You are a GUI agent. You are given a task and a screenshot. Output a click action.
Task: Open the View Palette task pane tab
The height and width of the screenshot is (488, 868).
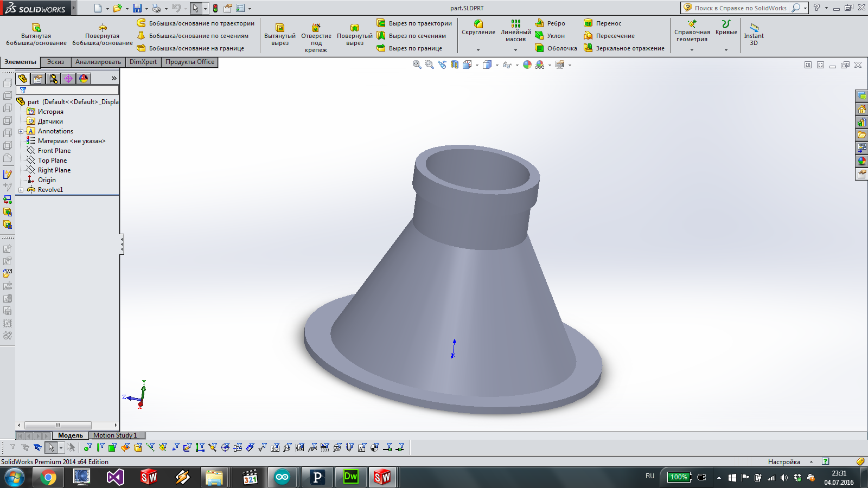pyautogui.click(x=861, y=148)
